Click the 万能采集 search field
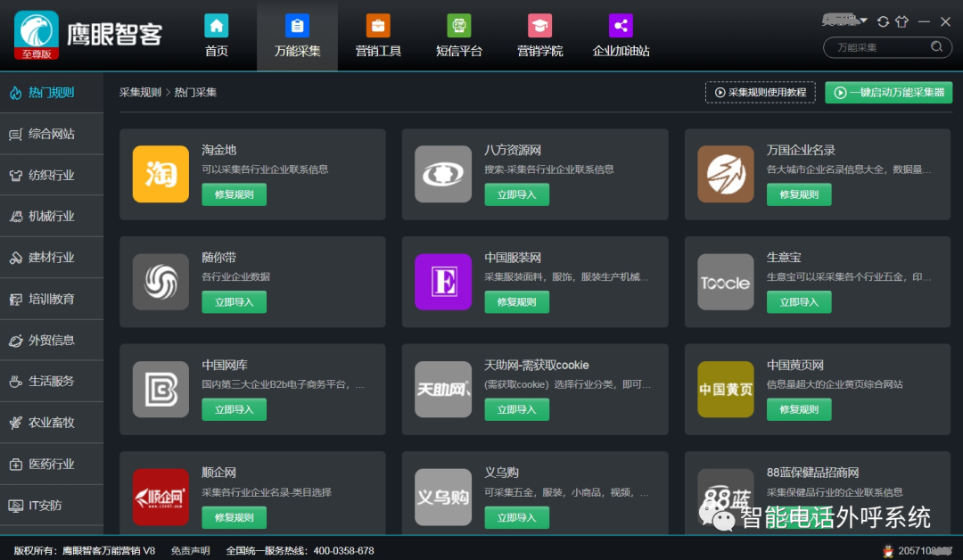 click(887, 47)
